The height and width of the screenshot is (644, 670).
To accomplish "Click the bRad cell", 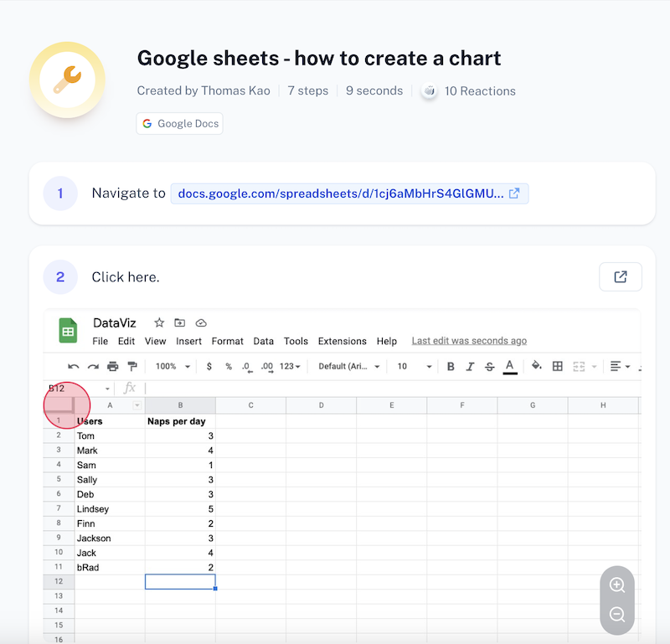I will point(110,568).
